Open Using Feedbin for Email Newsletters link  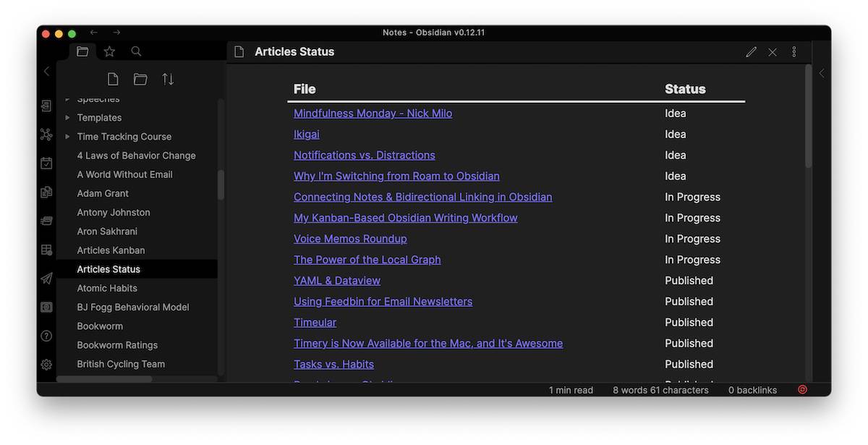383,302
